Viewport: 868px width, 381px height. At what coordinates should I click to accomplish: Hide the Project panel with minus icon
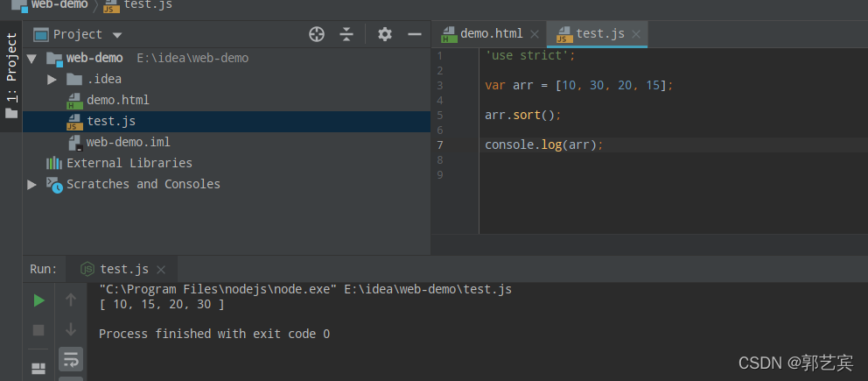[415, 34]
